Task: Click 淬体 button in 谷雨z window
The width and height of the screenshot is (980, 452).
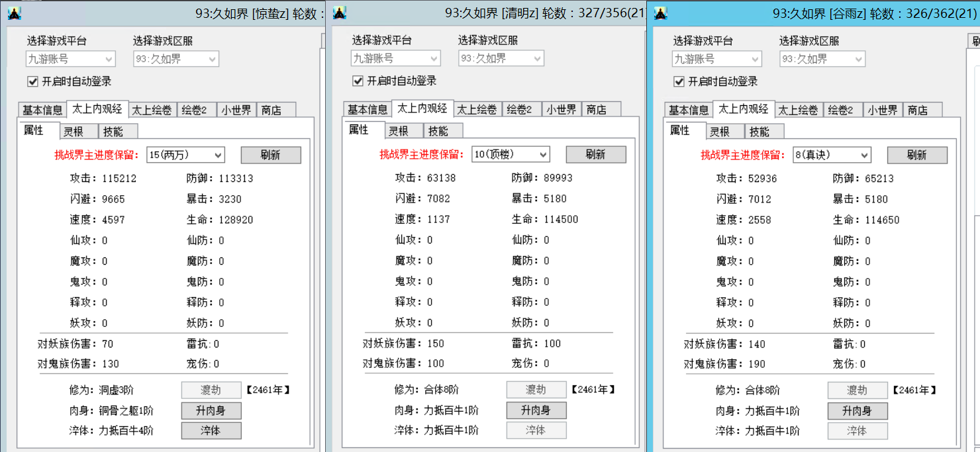Action: coord(857,430)
